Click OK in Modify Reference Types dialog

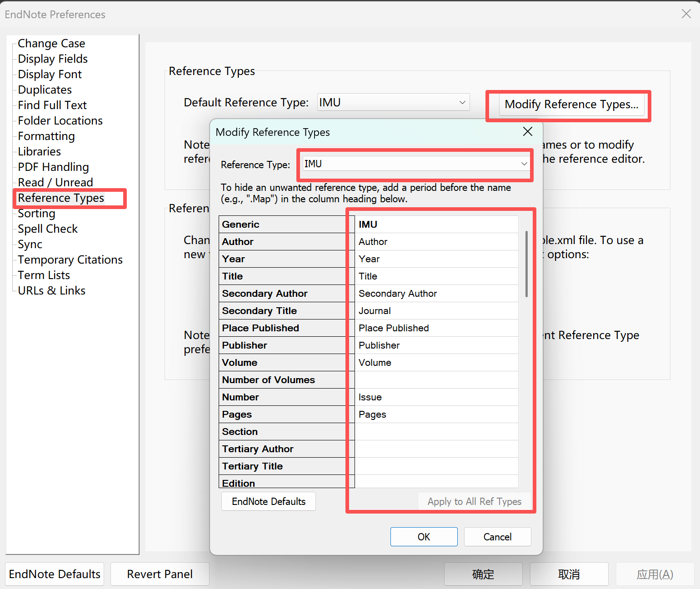[424, 537]
